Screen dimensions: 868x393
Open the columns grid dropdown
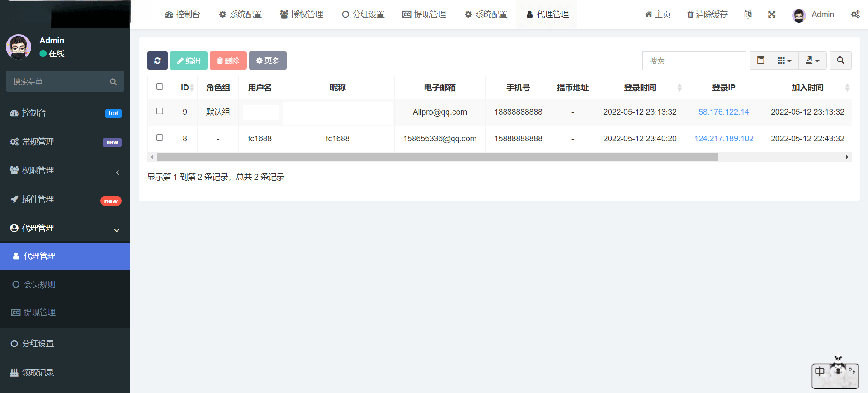784,61
